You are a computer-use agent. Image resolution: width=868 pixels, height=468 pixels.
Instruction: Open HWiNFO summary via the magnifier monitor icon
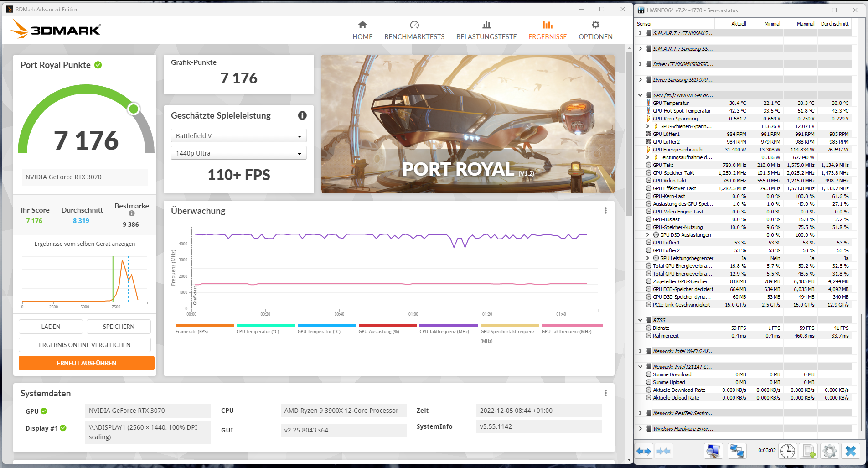(x=713, y=451)
